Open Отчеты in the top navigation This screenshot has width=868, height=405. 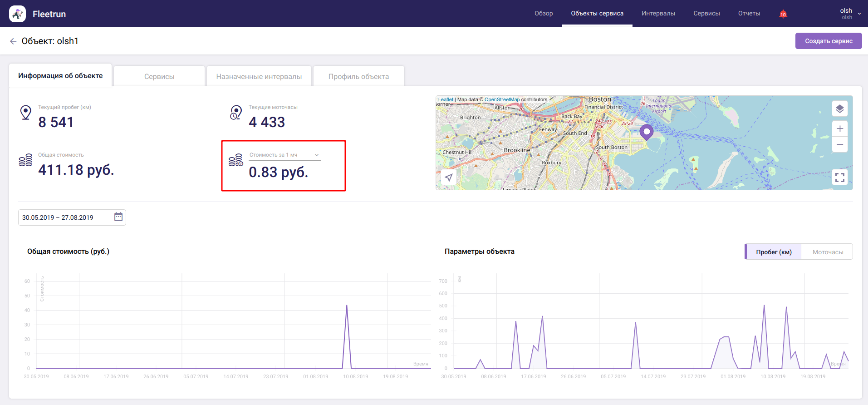tap(749, 14)
